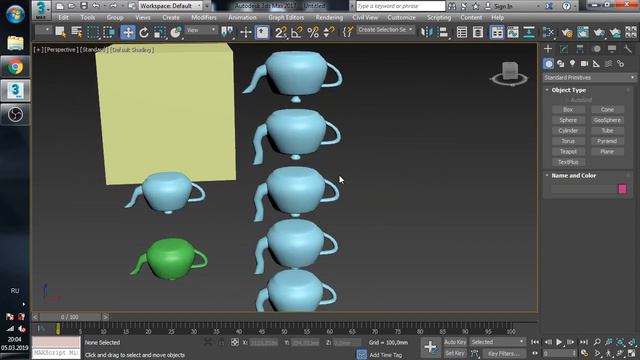Open the Graph Editors menu
The height and width of the screenshot is (360, 640).
click(x=286, y=18)
